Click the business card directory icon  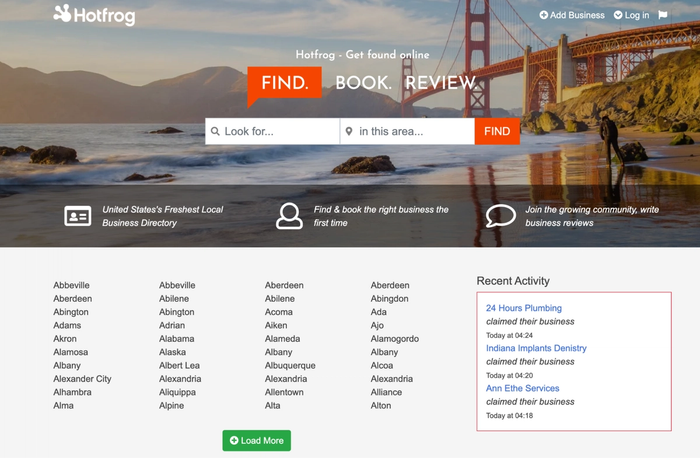[x=78, y=216]
